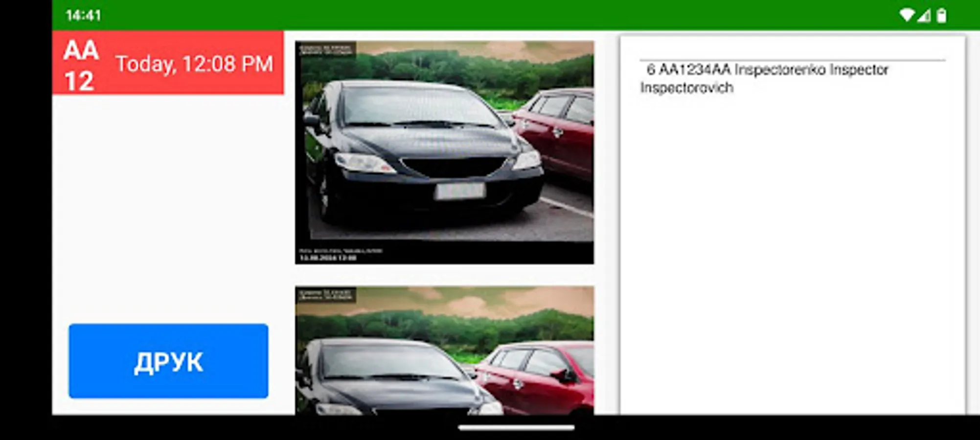980x440 pixels.
Task: Tap the Wi-Fi status icon
Action: pos(908,15)
